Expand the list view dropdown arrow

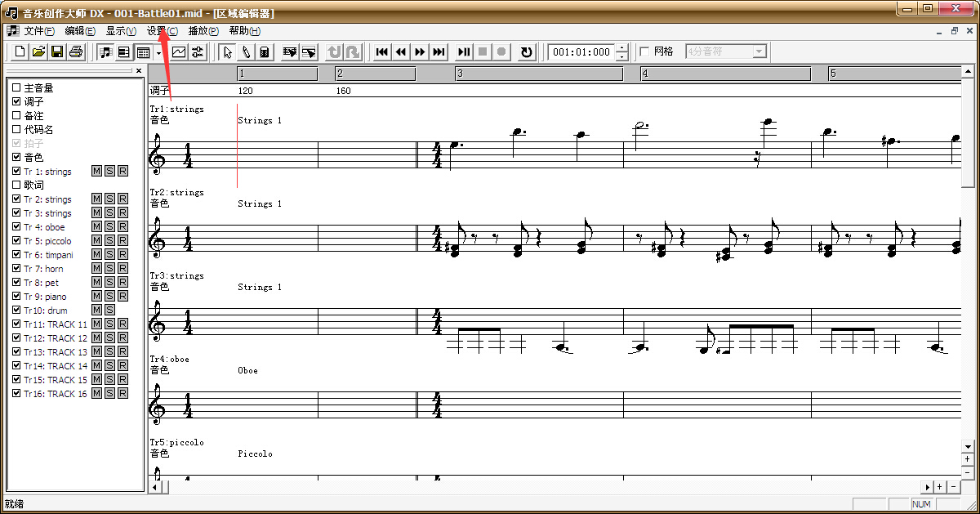click(158, 52)
